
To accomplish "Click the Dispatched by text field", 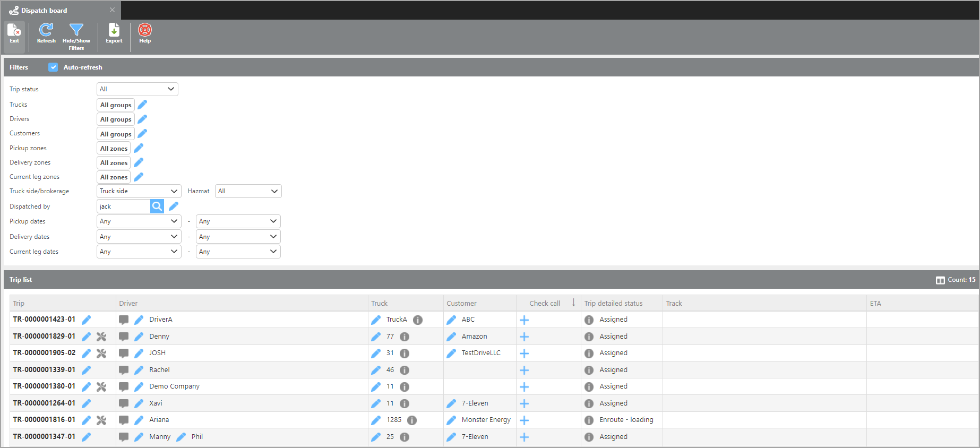I will [x=124, y=206].
